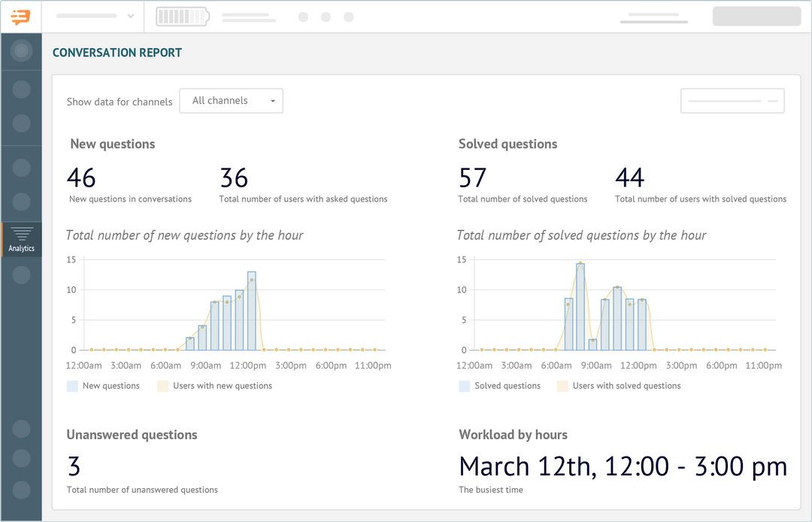Click the gray button in top-right corner
This screenshot has height=522, width=812.
click(756, 17)
